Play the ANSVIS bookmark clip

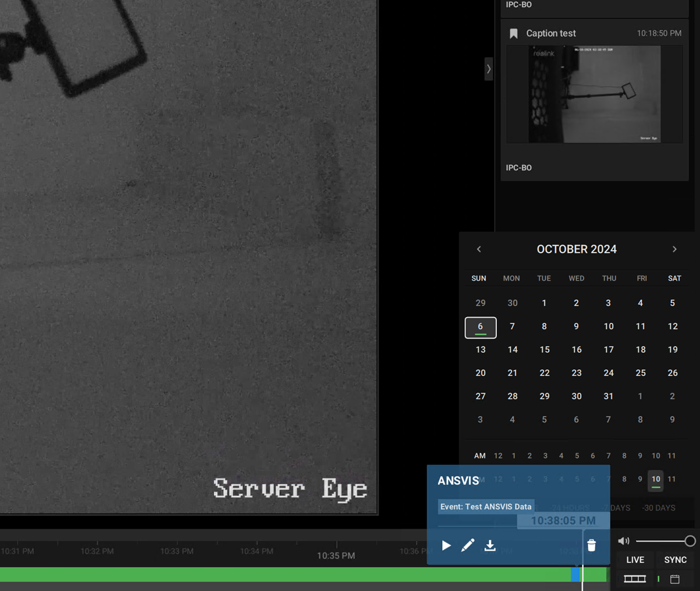click(446, 546)
